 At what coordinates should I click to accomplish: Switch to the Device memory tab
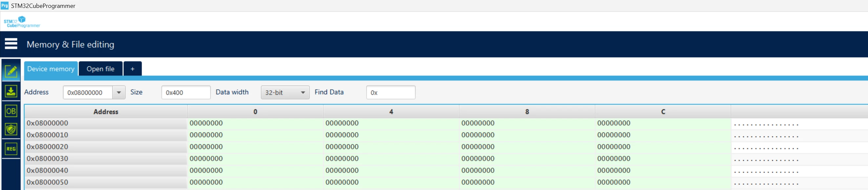point(51,68)
